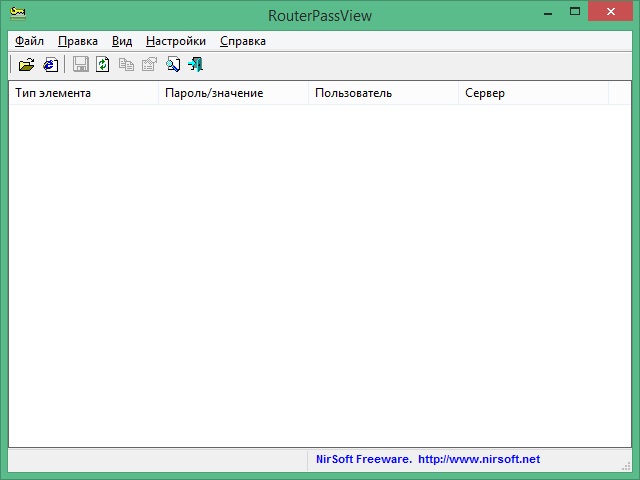Click the copy selected items icon
The width and height of the screenshot is (640, 480).
pos(126,64)
